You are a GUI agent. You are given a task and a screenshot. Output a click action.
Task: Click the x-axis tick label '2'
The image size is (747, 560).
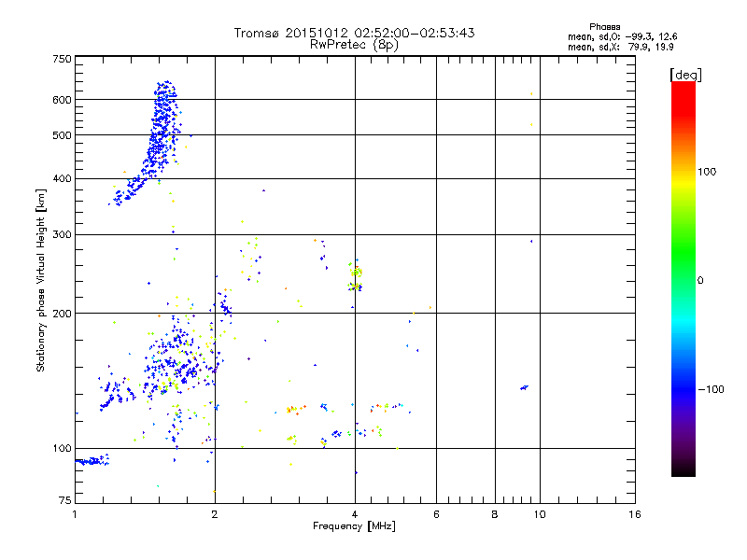[x=215, y=514]
